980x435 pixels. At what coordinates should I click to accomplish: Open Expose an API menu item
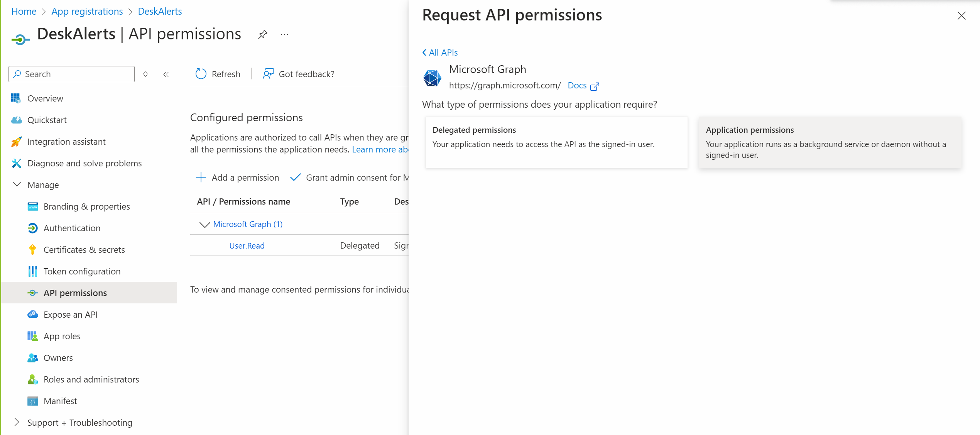click(71, 315)
